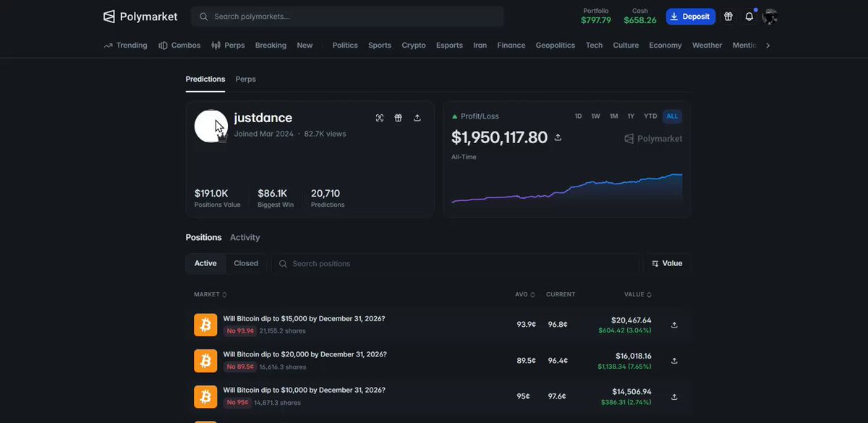Click the scan/QR icon on profile card
Viewport: 868px width, 423px height.
[x=380, y=118]
